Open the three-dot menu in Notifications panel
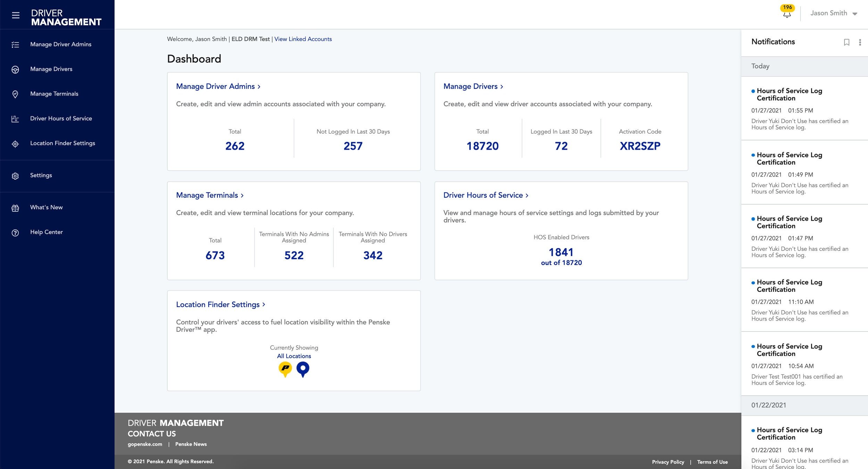 (860, 42)
